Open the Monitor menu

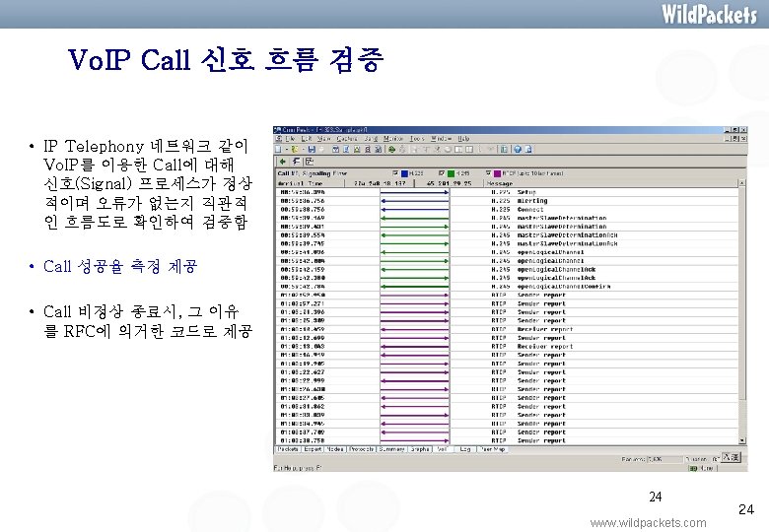click(x=393, y=139)
